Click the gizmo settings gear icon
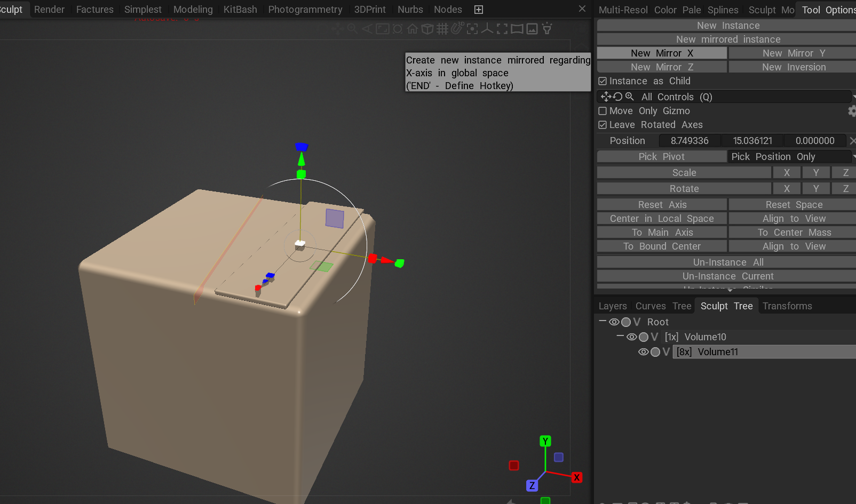This screenshot has height=504, width=856. point(851,111)
